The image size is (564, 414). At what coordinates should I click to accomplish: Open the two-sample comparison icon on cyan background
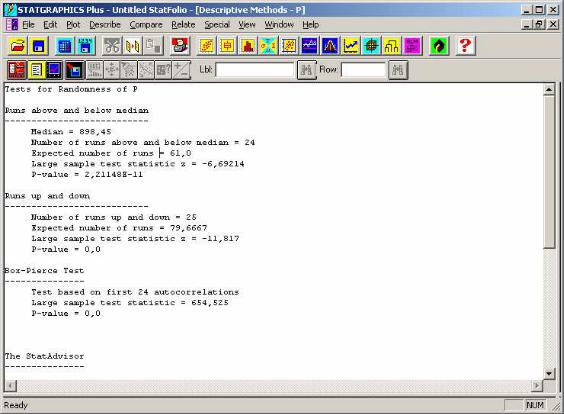[x=268, y=46]
